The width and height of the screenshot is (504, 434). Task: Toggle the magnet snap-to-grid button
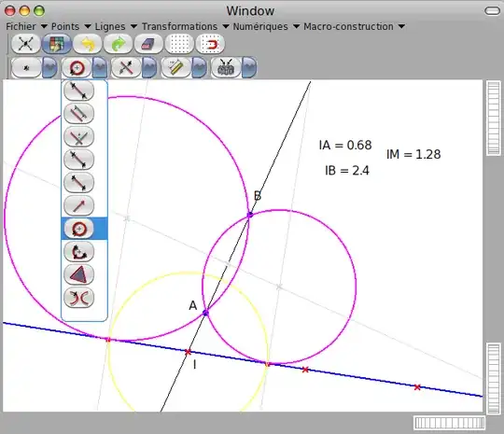[210, 44]
